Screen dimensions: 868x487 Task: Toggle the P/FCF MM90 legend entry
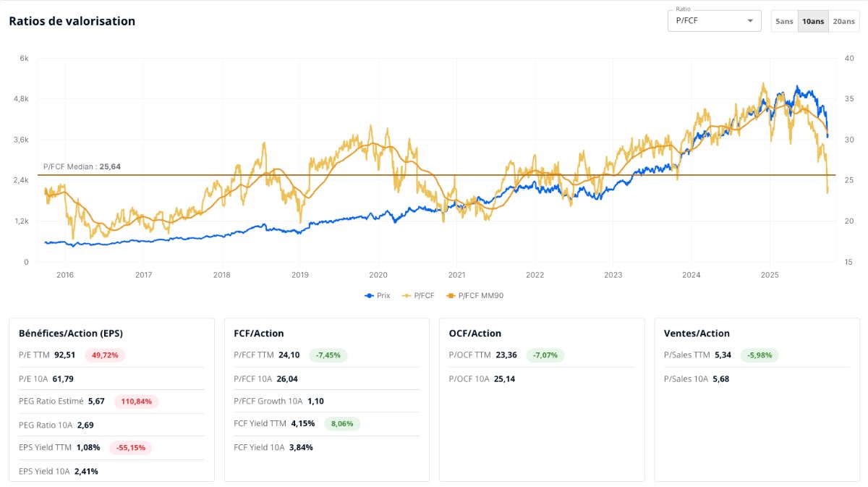pos(472,295)
